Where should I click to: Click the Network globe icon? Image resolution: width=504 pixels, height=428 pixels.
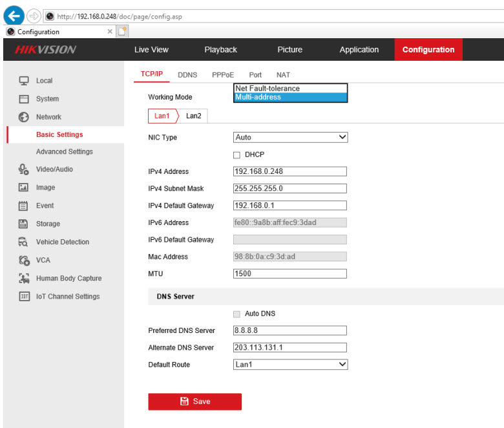(24, 117)
